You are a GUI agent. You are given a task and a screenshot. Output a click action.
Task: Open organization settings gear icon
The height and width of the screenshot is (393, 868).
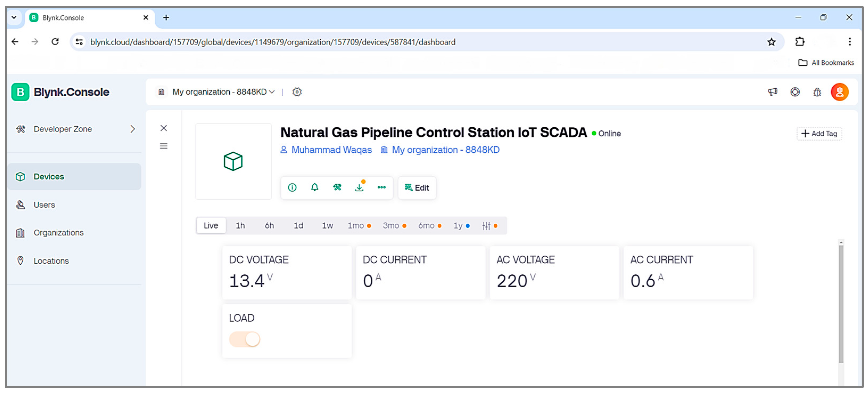tap(297, 92)
